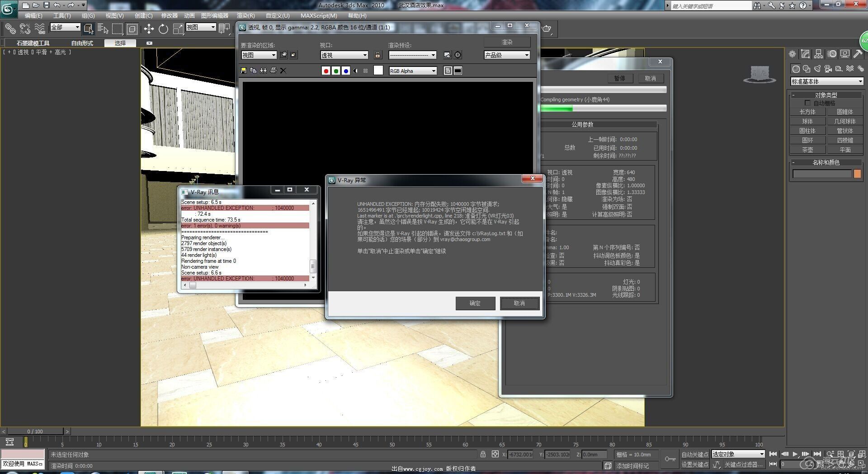The width and height of the screenshot is (868, 474).
Task: Click the orange object color swatch
Action: 857,174
